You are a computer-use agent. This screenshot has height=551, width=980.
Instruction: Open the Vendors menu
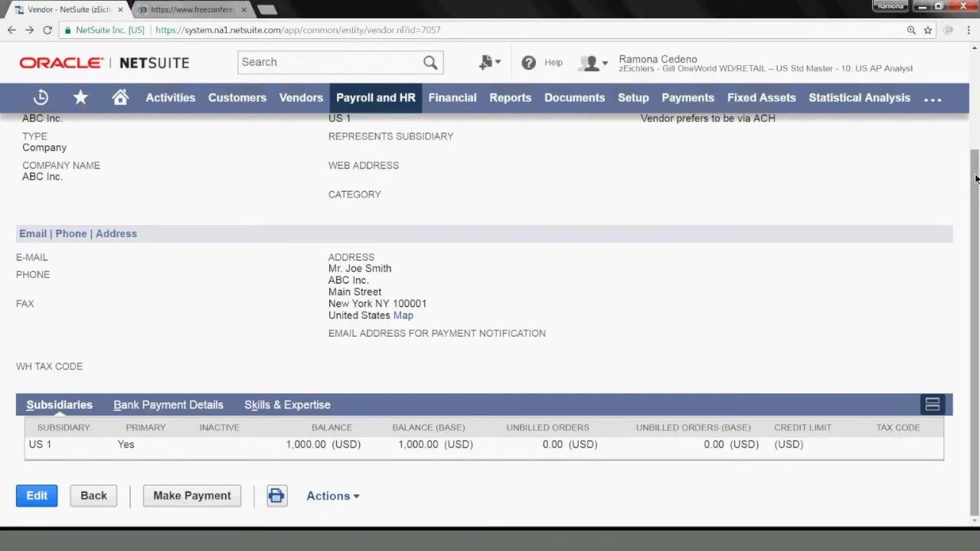coord(301,98)
